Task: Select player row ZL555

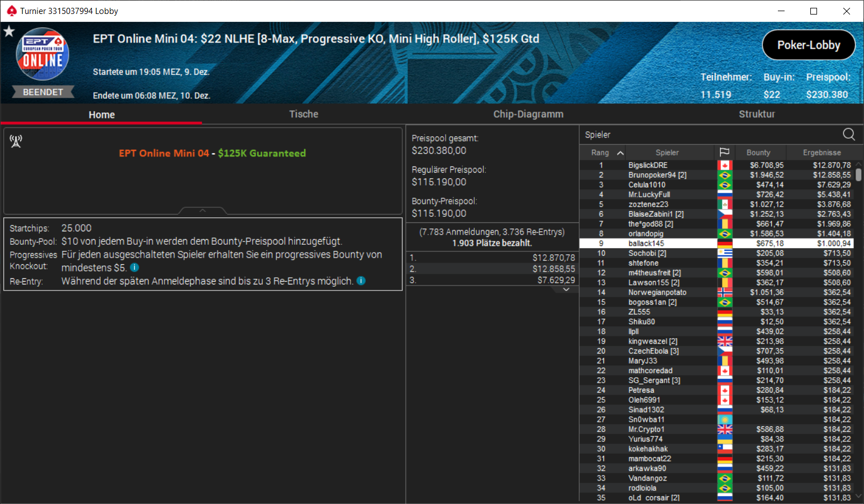Action: point(717,312)
